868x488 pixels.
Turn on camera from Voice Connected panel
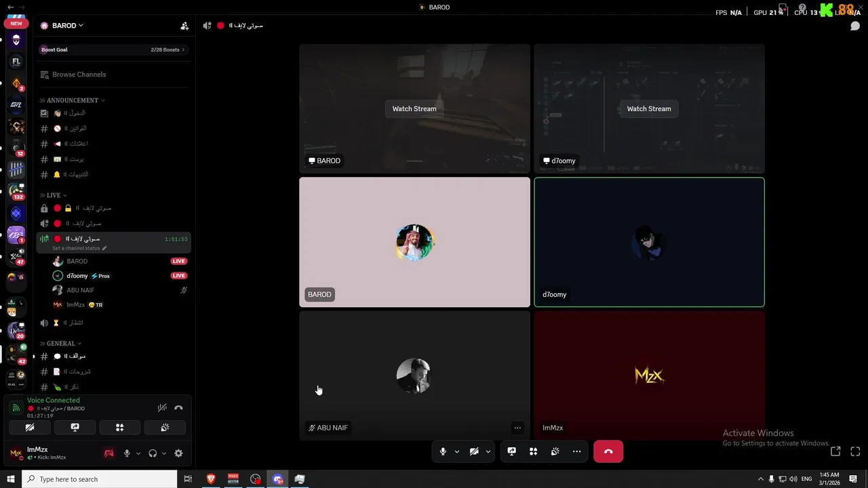click(x=30, y=428)
